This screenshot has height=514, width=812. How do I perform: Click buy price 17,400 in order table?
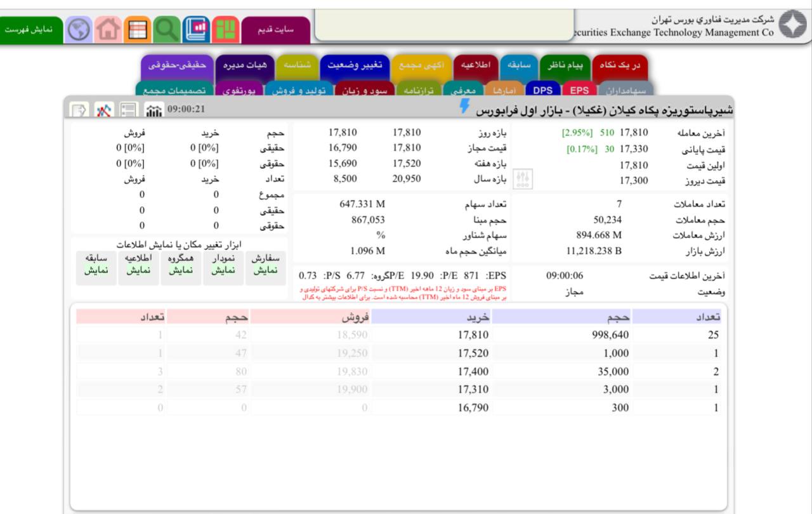tap(473, 371)
